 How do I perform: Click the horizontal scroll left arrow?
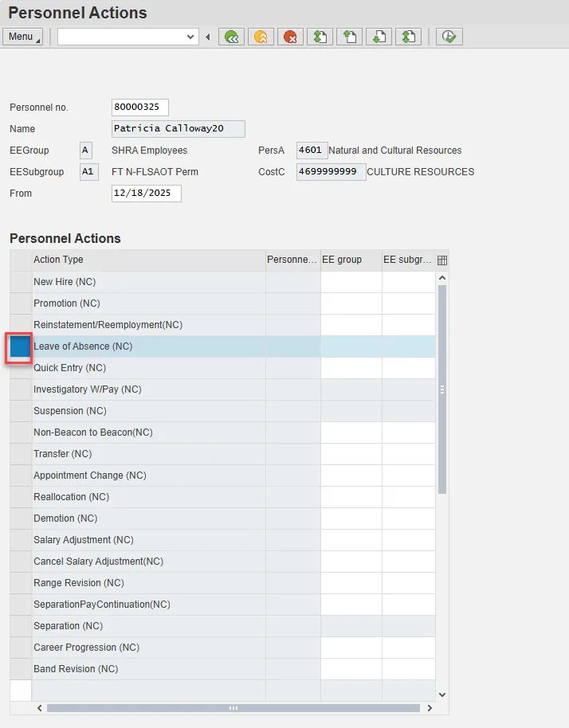(40, 708)
